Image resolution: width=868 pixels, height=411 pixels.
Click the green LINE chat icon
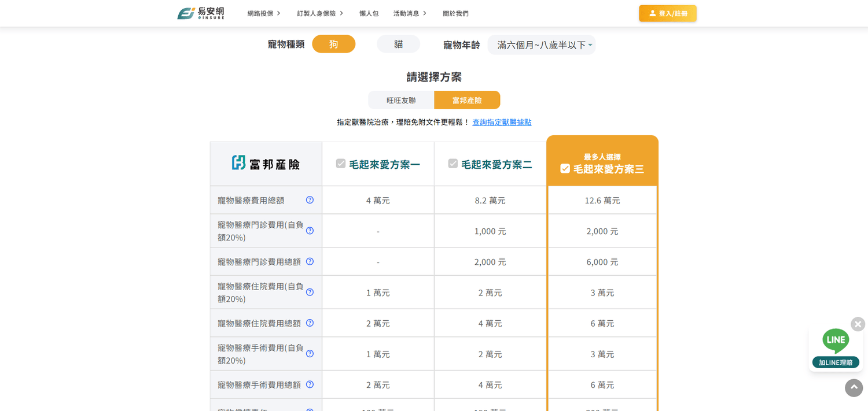[x=836, y=340]
